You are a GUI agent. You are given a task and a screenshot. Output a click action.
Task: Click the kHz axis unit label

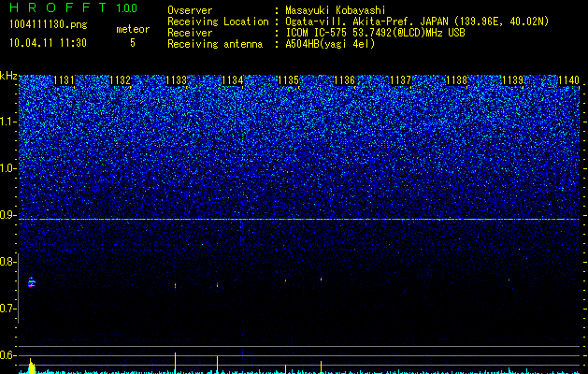pyautogui.click(x=8, y=76)
